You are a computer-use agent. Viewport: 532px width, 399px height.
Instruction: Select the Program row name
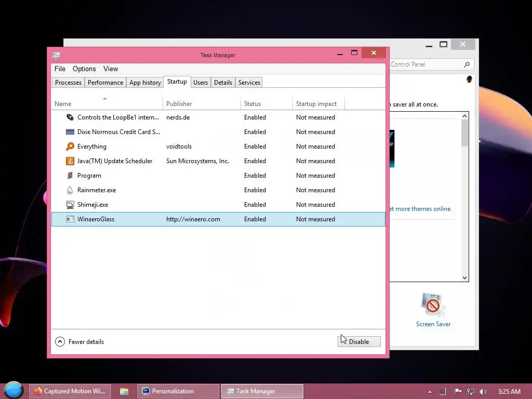[89, 176]
